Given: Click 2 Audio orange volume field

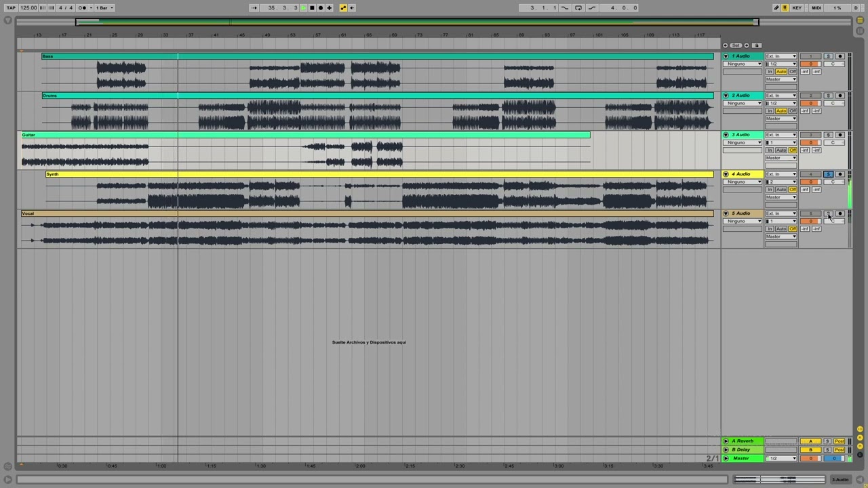Looking at the screenshot, I should click(810, 104).
